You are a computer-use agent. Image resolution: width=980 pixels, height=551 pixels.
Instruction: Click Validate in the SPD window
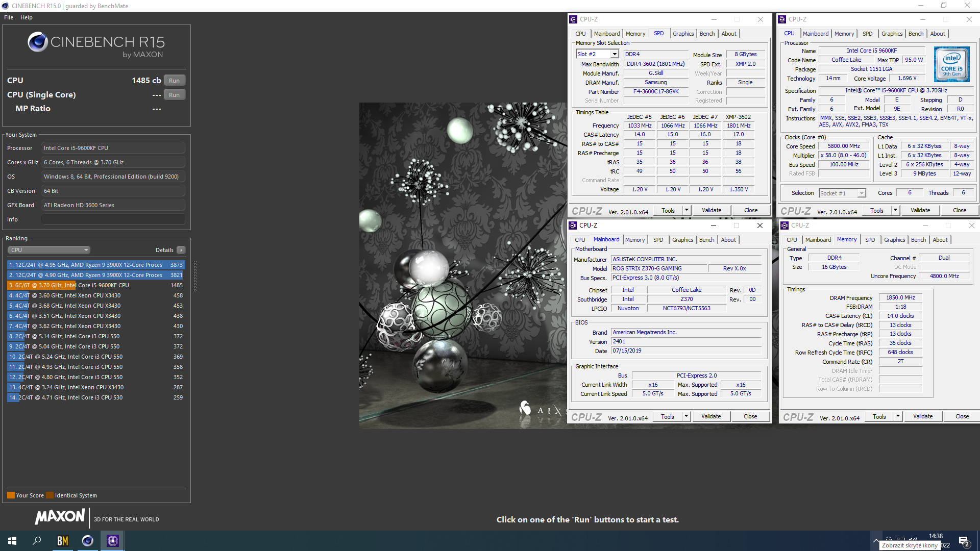712,210
